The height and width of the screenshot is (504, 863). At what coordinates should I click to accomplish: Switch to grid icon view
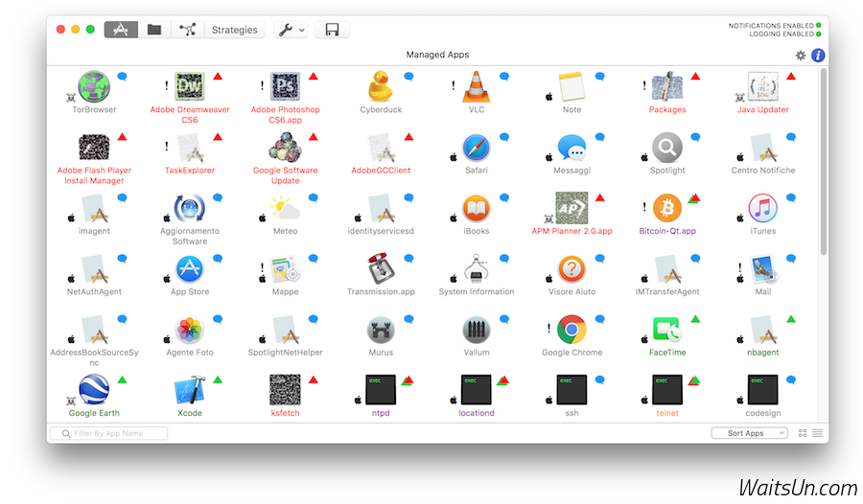(x=803, y=433)
